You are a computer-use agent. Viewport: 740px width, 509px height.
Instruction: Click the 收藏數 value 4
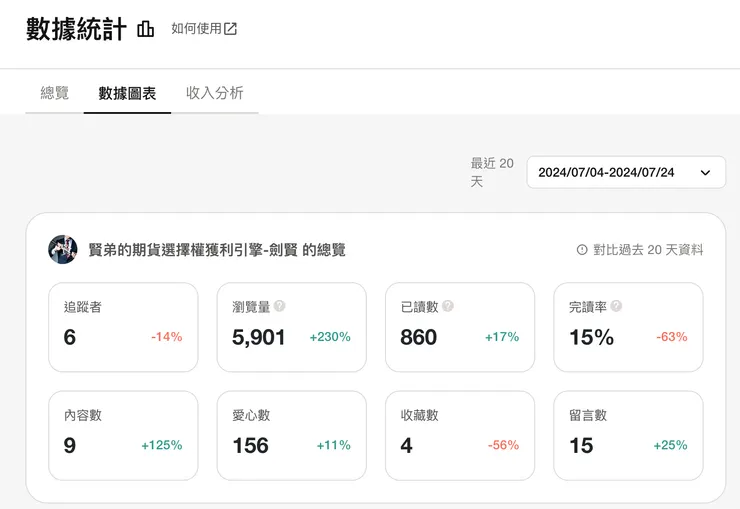(406, 445)
